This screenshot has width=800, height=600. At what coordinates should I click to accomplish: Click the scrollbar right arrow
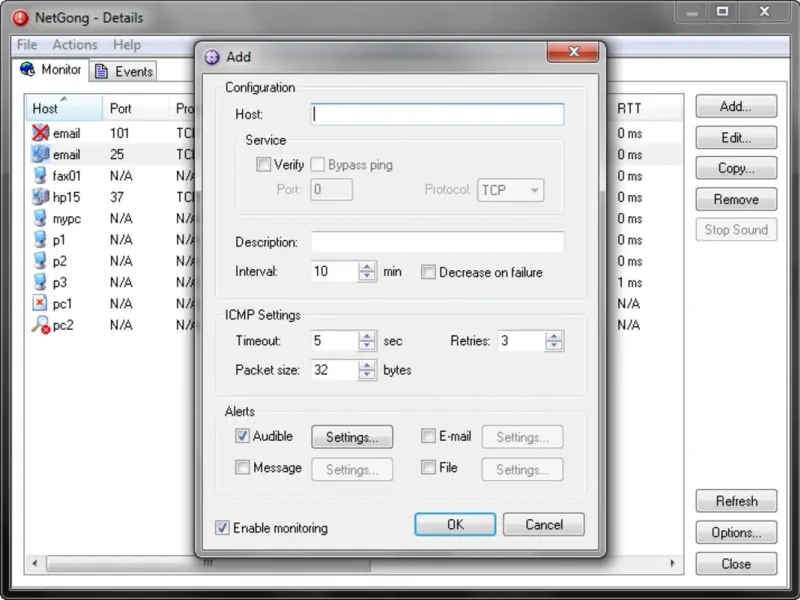672,563
